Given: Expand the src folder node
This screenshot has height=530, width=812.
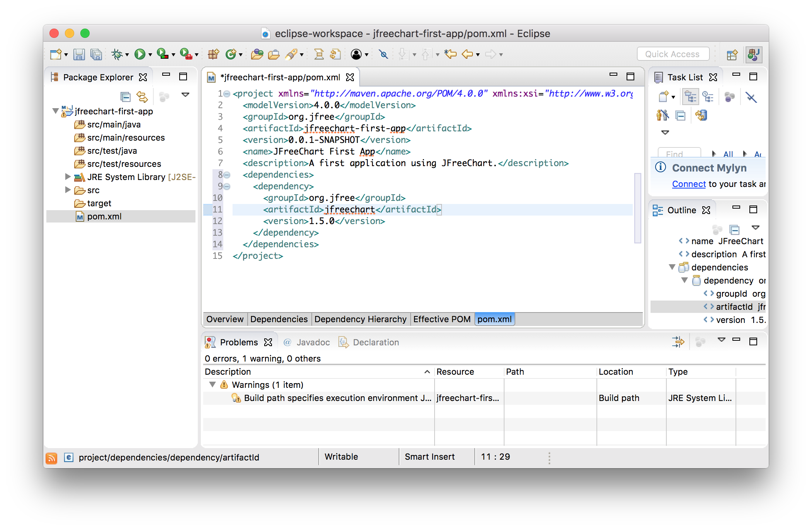Looking at the screenshot, I should (x=68, y=190).
